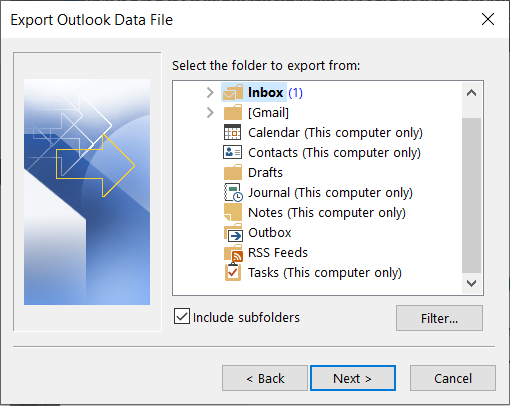The width and height of the screenshot is (510, 406).
Task: Click the yellow Notes sticky icon
Action: (233, 212)
